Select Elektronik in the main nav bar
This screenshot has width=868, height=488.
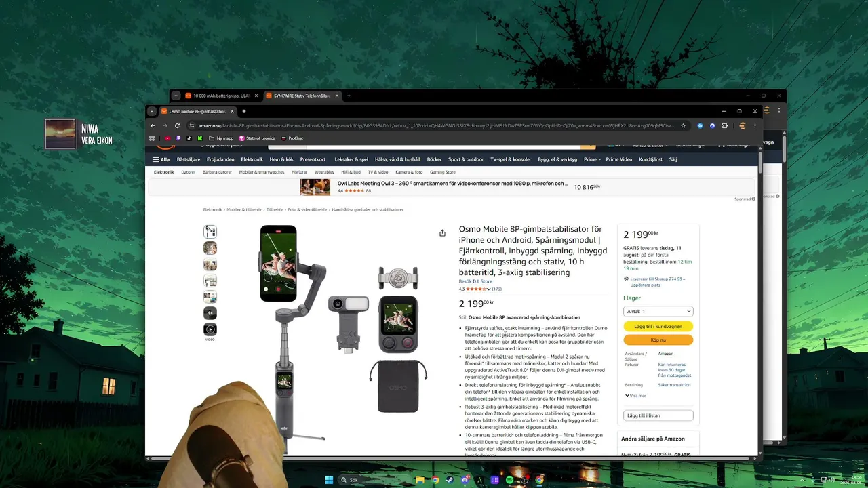click(x=252, y=159)
